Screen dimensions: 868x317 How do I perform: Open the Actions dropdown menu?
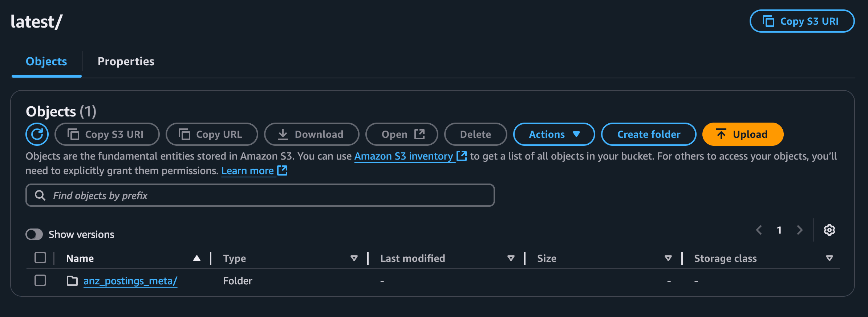click(554, 134)
